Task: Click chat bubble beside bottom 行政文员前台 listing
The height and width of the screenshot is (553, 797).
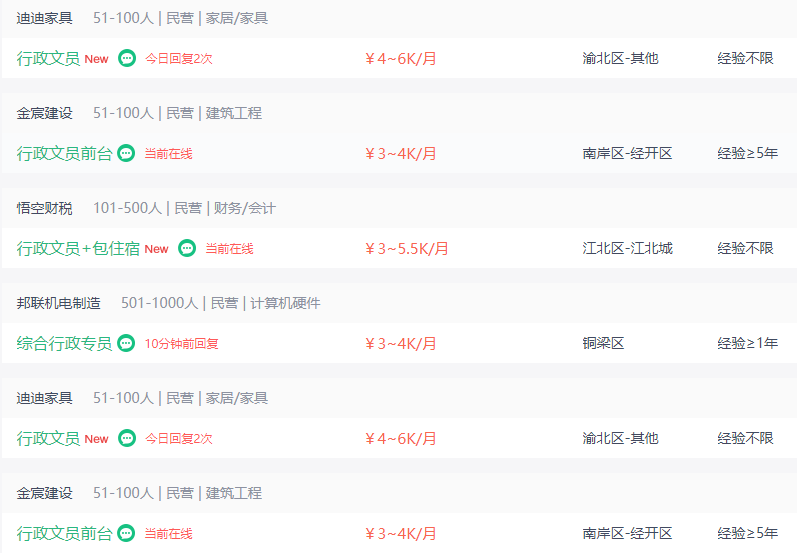Action: point(126,533)
